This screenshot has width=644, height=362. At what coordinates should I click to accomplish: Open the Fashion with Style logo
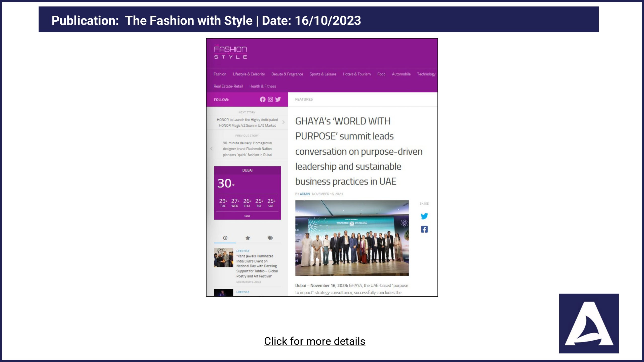[230, 52]
